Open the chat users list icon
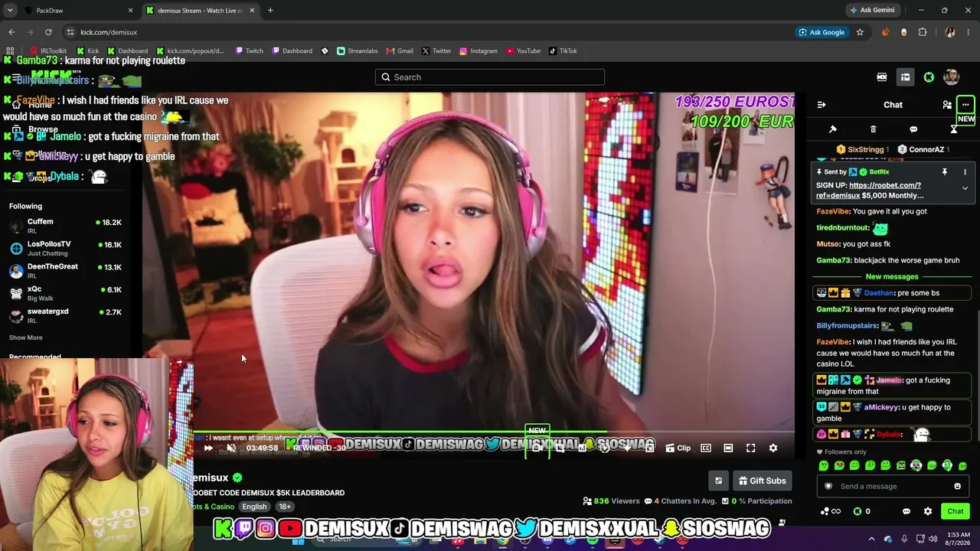 pos(947,105)
